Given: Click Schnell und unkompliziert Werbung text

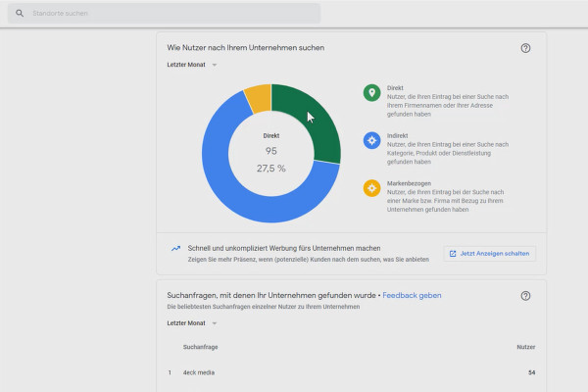Looking at the screenshot, I should pyautogui.click(x=284, y=248).
